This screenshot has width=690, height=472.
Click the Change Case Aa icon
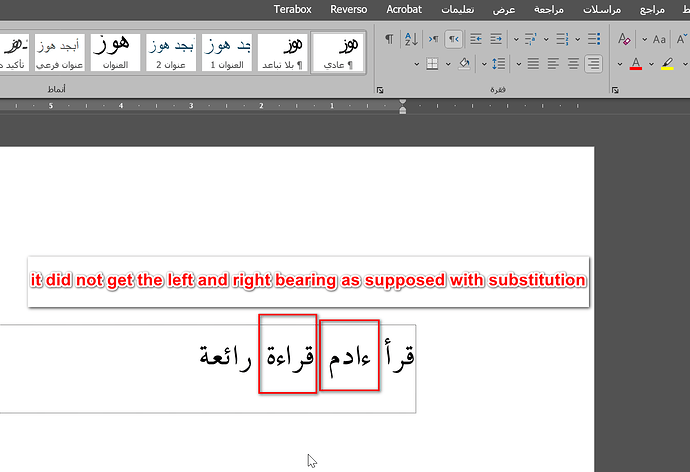point(659,40)
